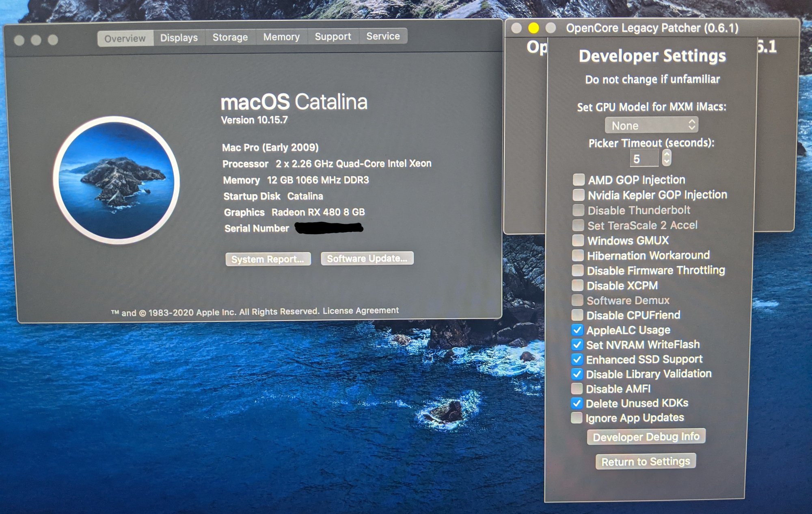This screenshot has width=812, height=514.
Task: Click the System Report button
Action: (x=268, y=259)
